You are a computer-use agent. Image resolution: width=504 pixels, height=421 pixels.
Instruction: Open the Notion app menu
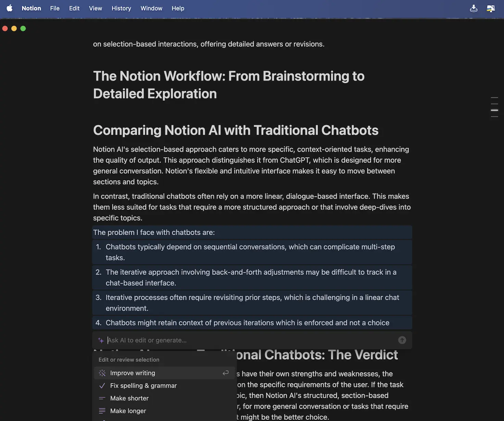tap(31, 8)
